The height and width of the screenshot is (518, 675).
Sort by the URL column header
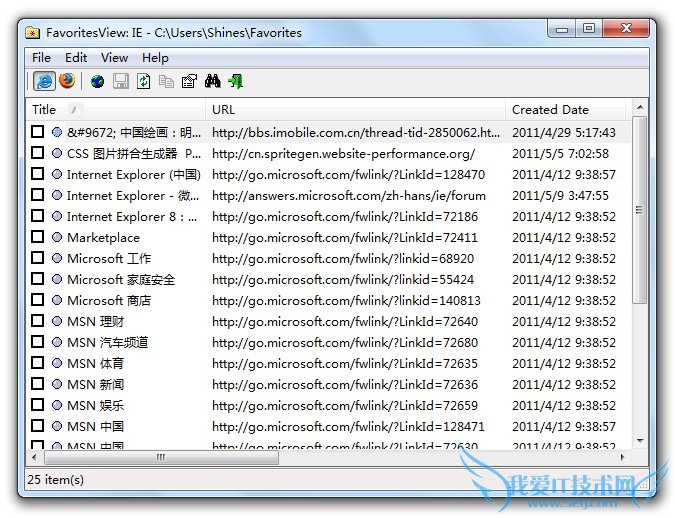(355, 109)
